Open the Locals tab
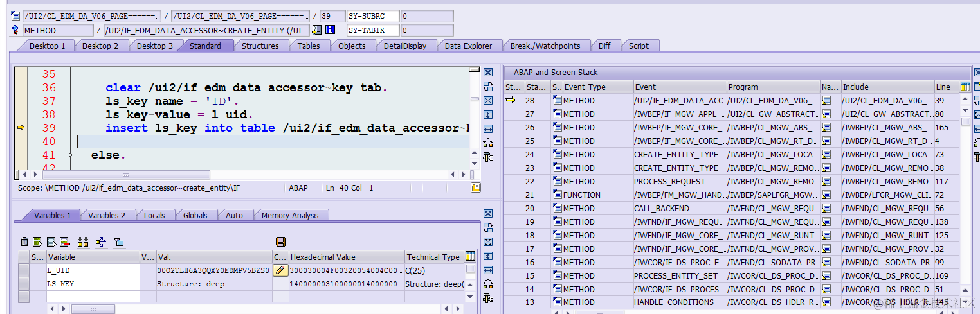The height and width of the screenshot is (314, 980). coord(154,215)
